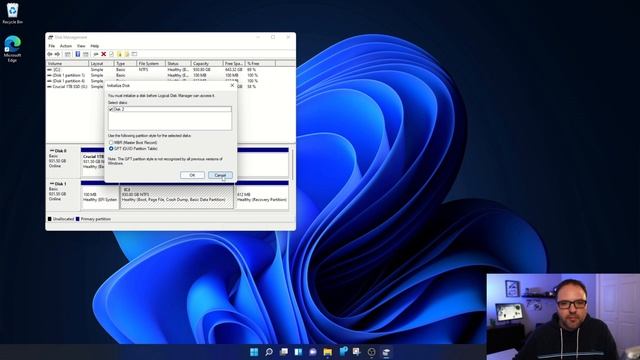This screenshot has width=640, height=360.
Task: Sort by the Layout column header
Action: tap(101, 64)
